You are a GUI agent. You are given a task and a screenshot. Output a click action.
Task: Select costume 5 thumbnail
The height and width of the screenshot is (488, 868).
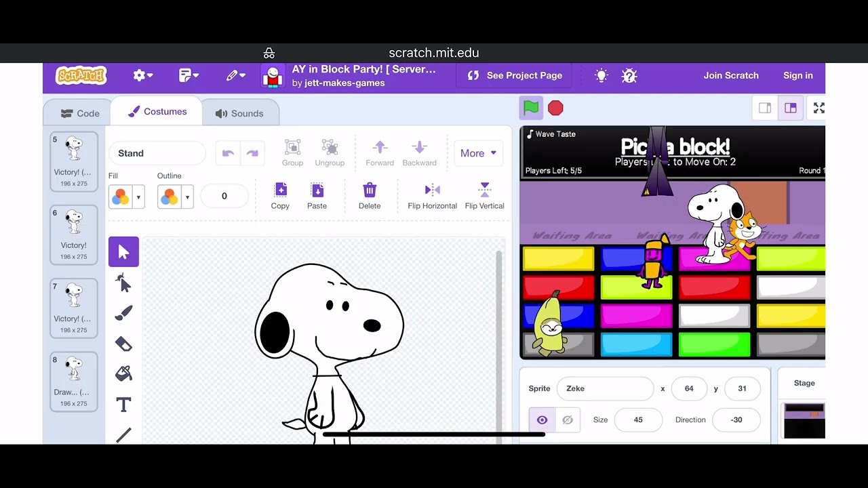pyautogui.click(x=74, y=161)
